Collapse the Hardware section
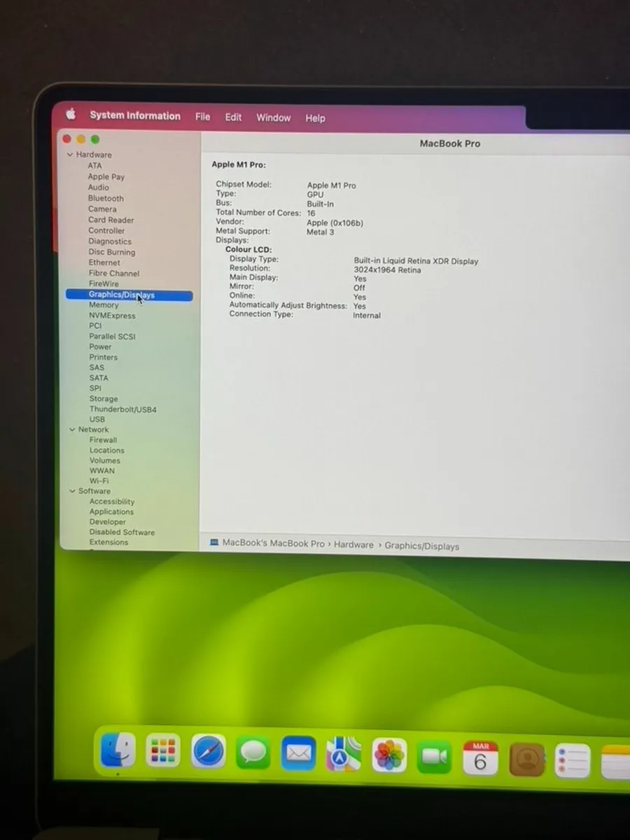Screen dimensions: 630x840 coord(70,155)
